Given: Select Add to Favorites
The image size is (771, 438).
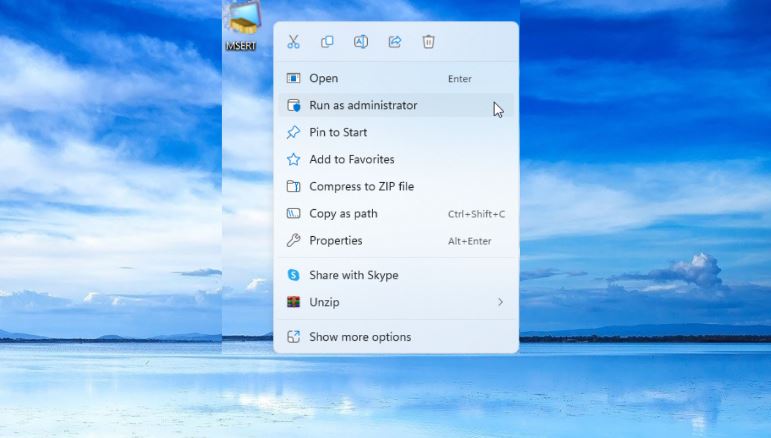Looking at the screenshot, I should (396, 159).
